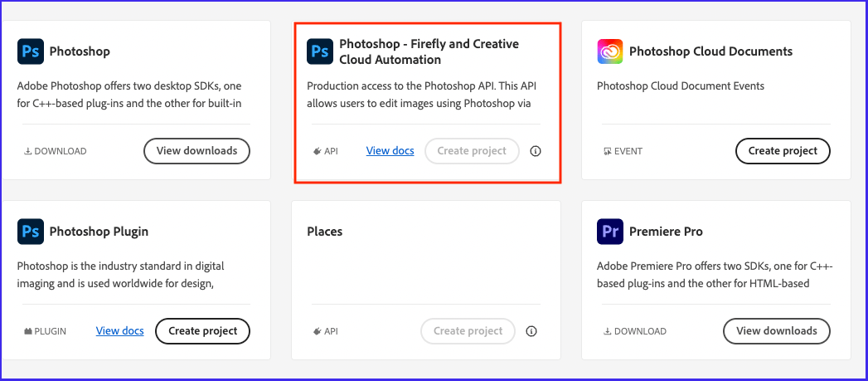Click 'Adobe Photoshop offers two desktop SDKs' description
This screenshot has height=381, width=868.
[x=129, y=95]
